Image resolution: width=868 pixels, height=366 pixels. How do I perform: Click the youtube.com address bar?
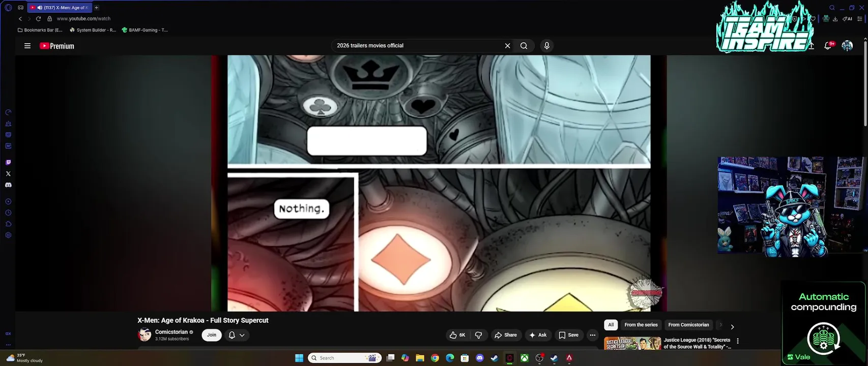pyautogui.click(x=83, y=19)
